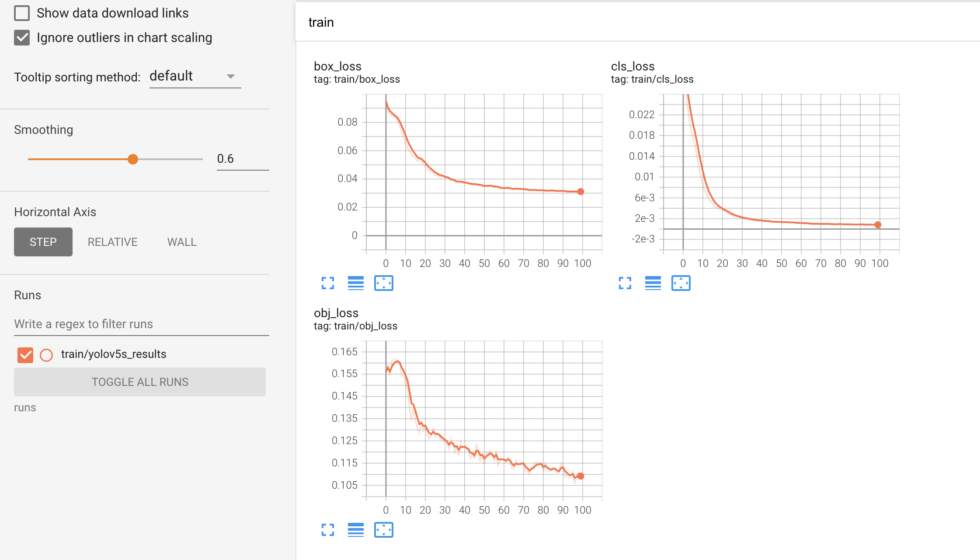Fit domain to data on cls_loss chart

[681, 283]
